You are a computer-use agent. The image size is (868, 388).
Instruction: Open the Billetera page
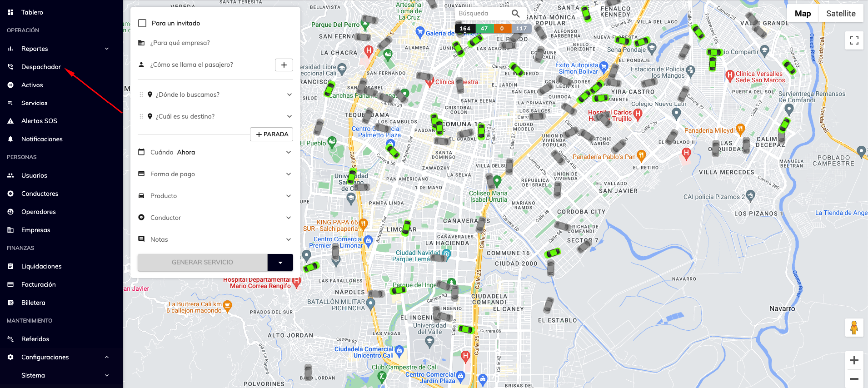click(x=33, y=303)
